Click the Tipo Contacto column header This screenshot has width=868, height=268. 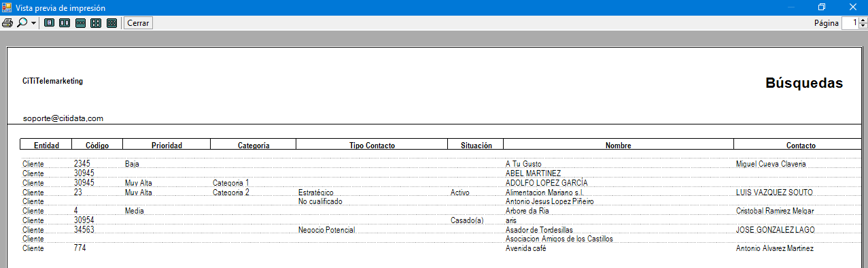tap(372, 145)
